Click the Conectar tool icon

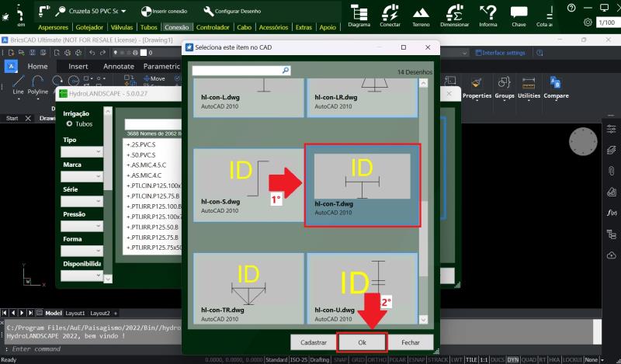pyautogui.click(x=390, y=13)
